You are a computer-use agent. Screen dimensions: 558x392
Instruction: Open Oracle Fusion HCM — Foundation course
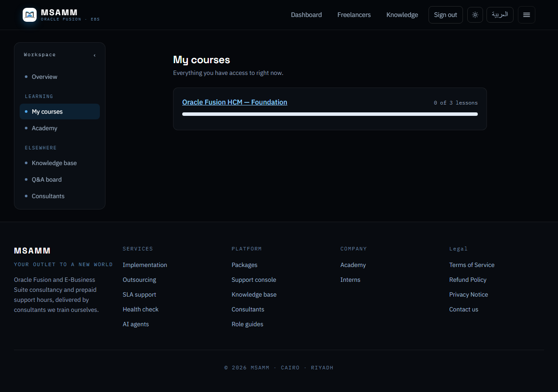click(235, 102)
